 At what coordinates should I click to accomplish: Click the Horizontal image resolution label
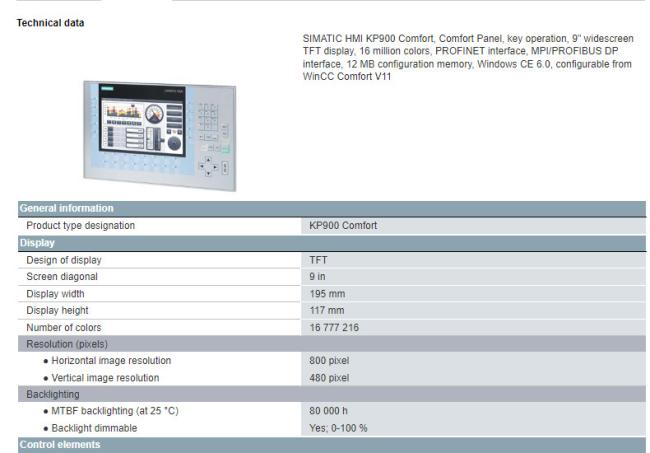pyautogui.click(x=108, y=360)
